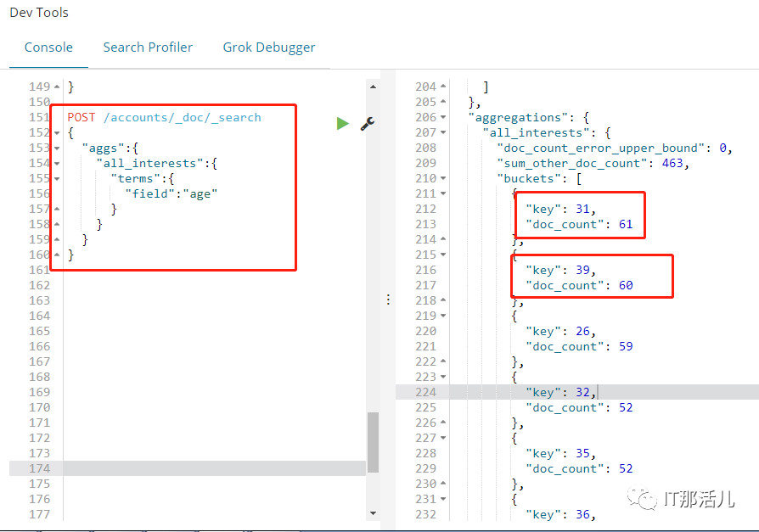Click the key value 36
The height and width of the screenshot is (532, 759).
pyautogui.click(x=582, y=514)
